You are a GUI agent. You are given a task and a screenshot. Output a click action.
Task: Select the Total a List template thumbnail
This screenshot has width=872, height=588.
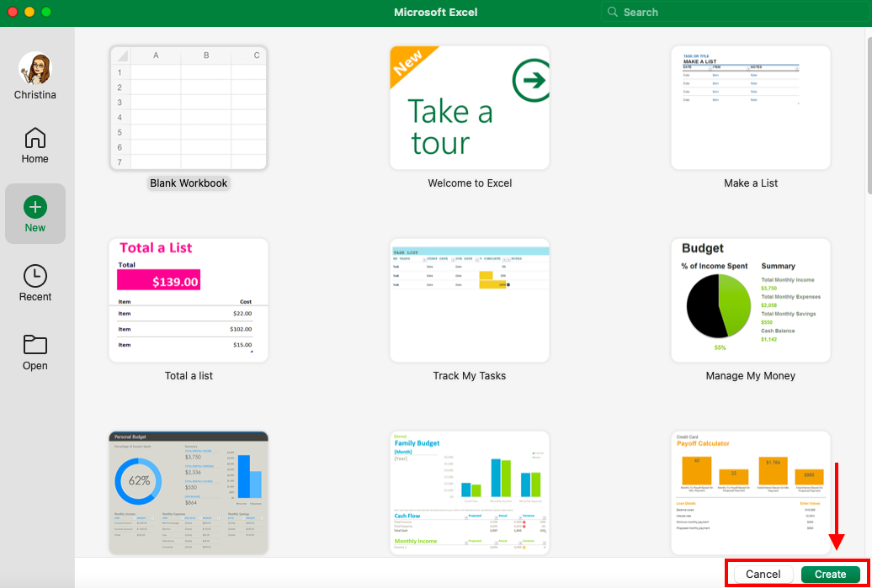click(x=189, y=300)
